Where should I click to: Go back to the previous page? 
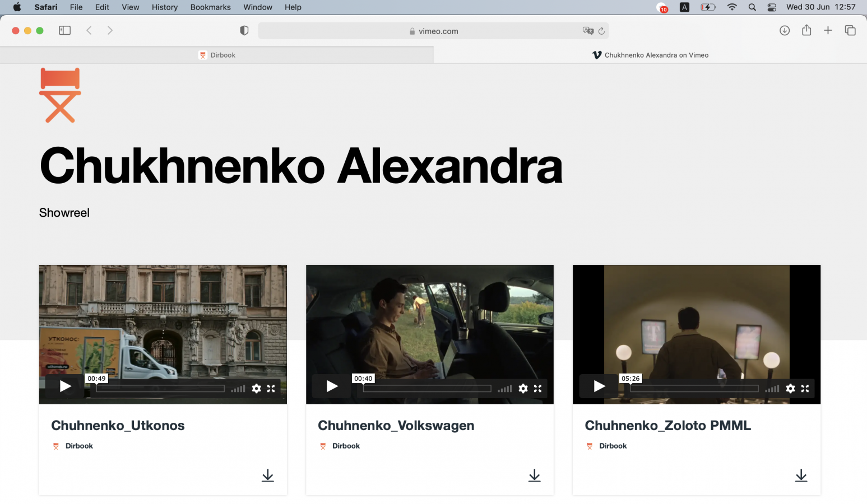(89, 30)
